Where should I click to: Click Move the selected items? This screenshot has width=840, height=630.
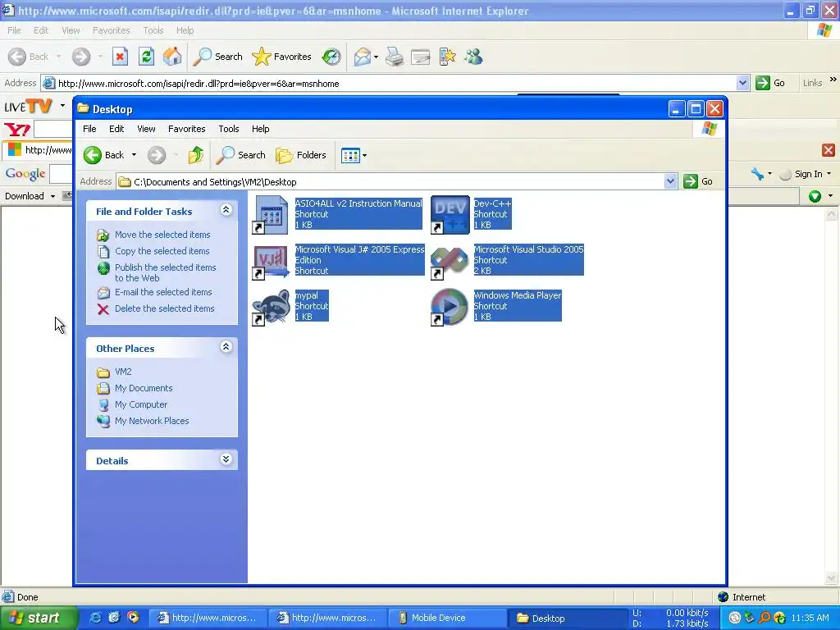pos(162,235)
